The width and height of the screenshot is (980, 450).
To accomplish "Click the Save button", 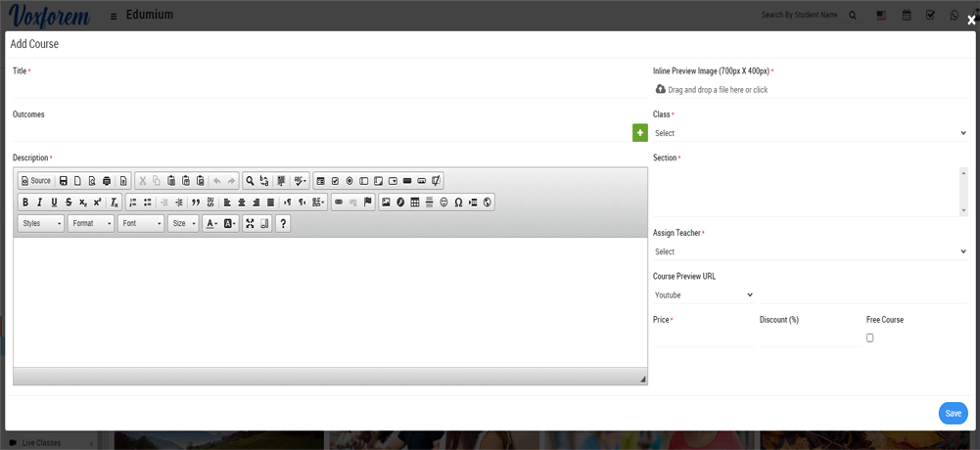I will pyautogui.click(x=953, y=413).
